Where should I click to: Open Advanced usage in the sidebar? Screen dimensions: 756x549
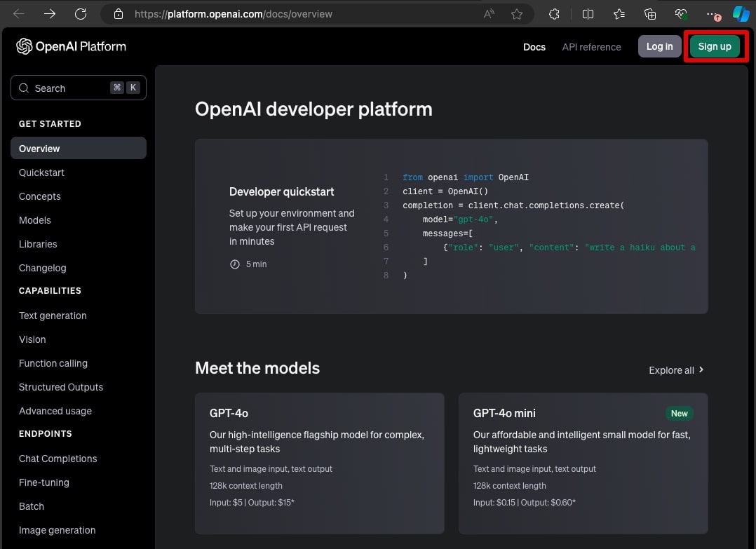click(x=55, y=411)
